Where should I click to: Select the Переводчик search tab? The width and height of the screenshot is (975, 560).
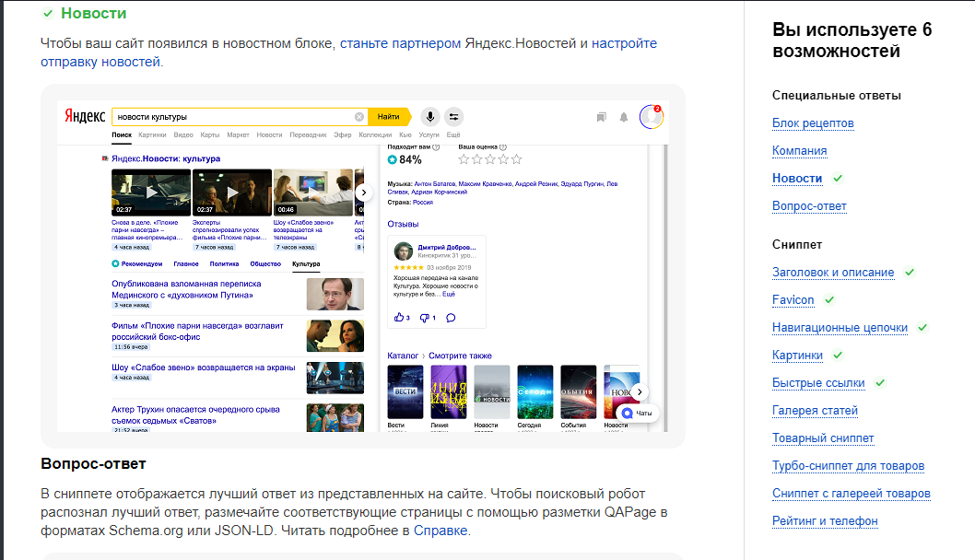(x=308, y=134)
